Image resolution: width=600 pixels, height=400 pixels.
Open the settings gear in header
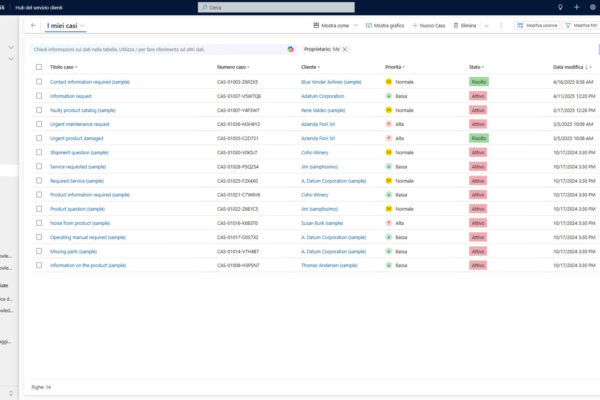click(592, 7)
